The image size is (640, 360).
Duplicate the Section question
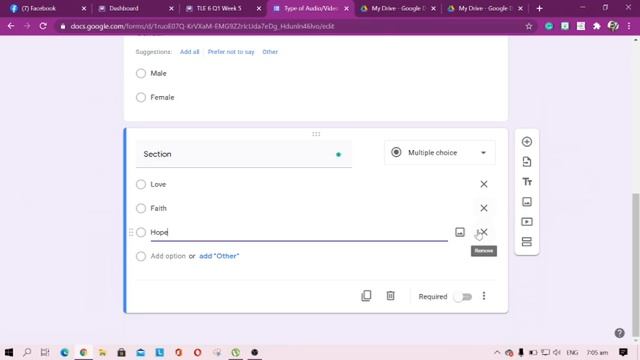coord(366,296)
